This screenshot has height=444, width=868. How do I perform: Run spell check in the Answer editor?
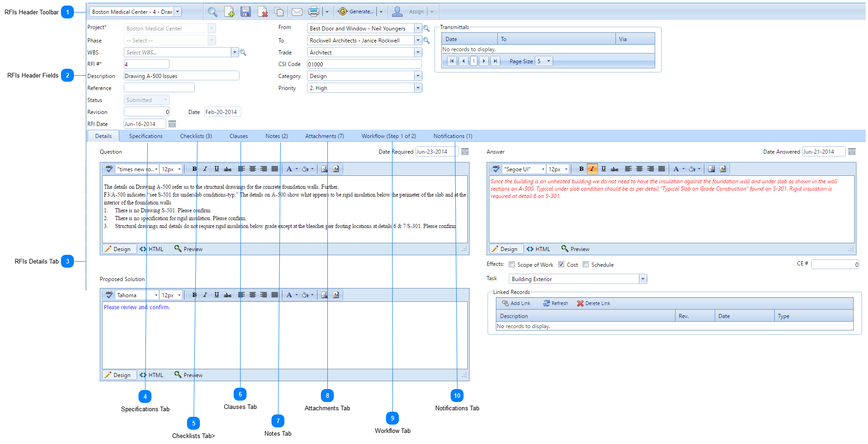click(x=496, y=169)
